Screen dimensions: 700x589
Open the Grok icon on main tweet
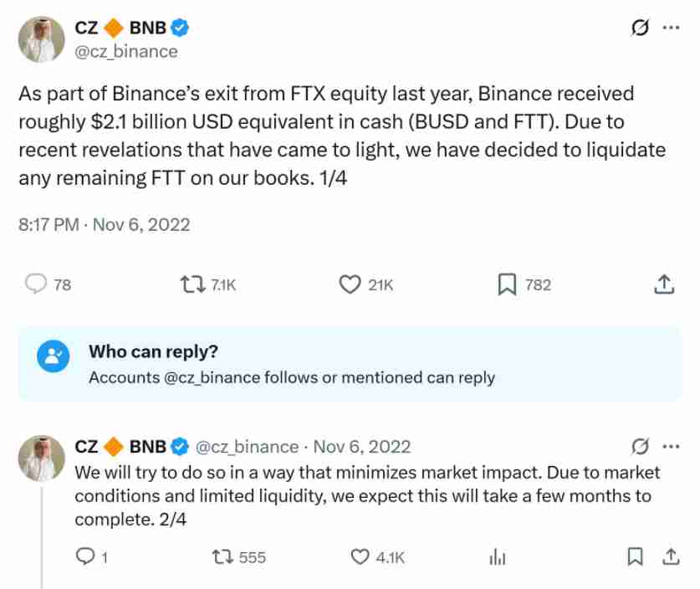pos(640,28)
